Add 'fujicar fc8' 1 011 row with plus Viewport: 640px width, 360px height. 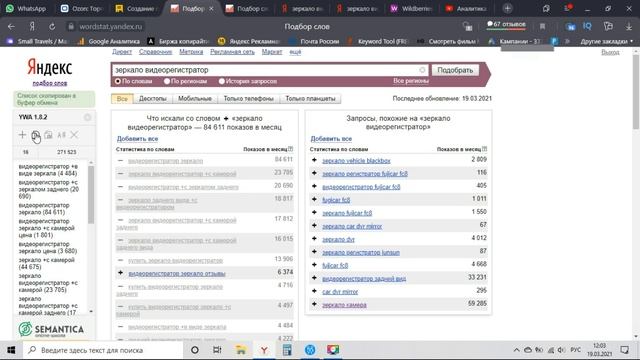coord(314,199)
